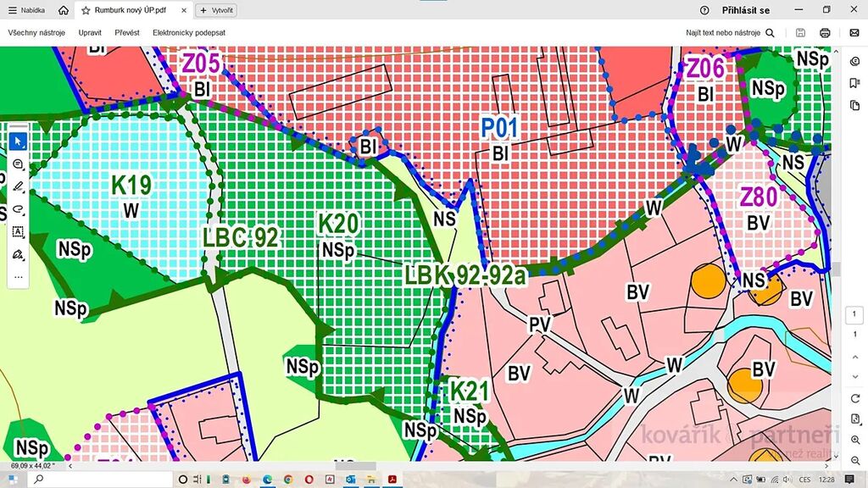This screenshot has width=868, height=488.
Task: Open the bookmarks panel icon
Action: (x=854, y=84)
